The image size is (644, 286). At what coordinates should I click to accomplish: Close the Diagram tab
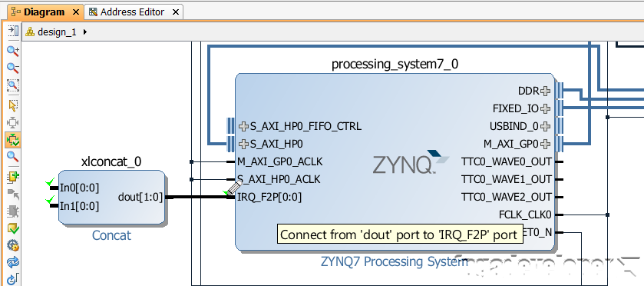coord(75,12)
